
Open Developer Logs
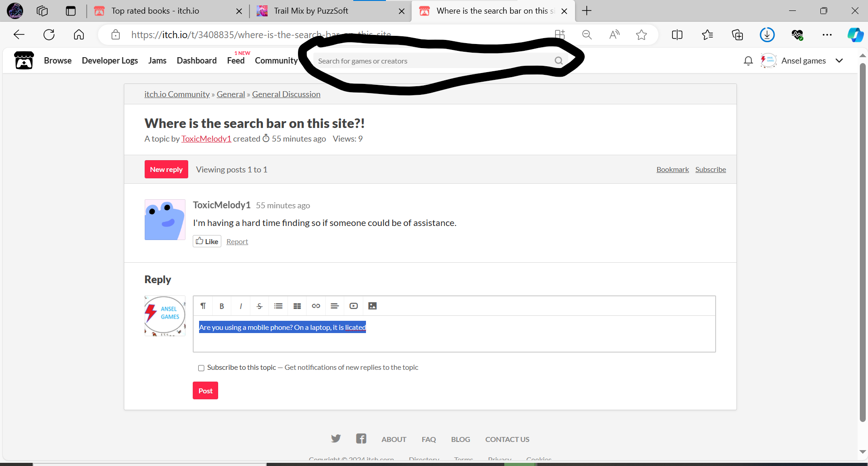(x=110, y=61)
